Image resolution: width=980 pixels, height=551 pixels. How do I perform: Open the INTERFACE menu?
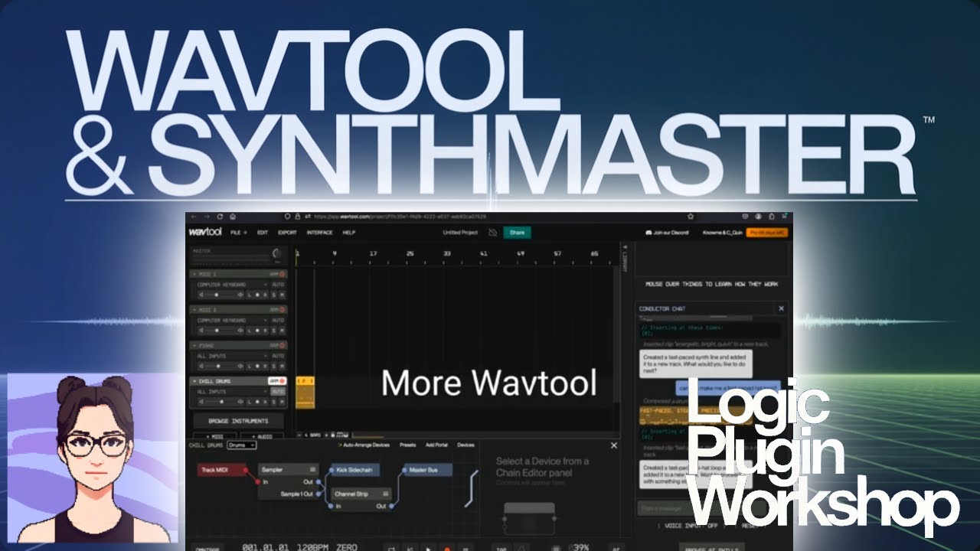tap(319, 232)
